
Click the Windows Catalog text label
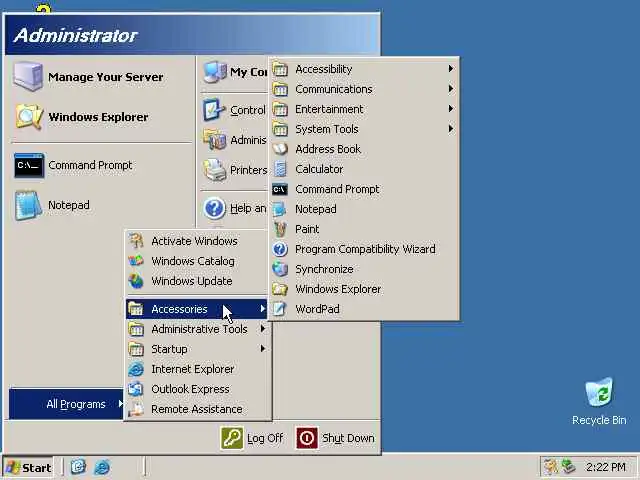coord(193,261)
